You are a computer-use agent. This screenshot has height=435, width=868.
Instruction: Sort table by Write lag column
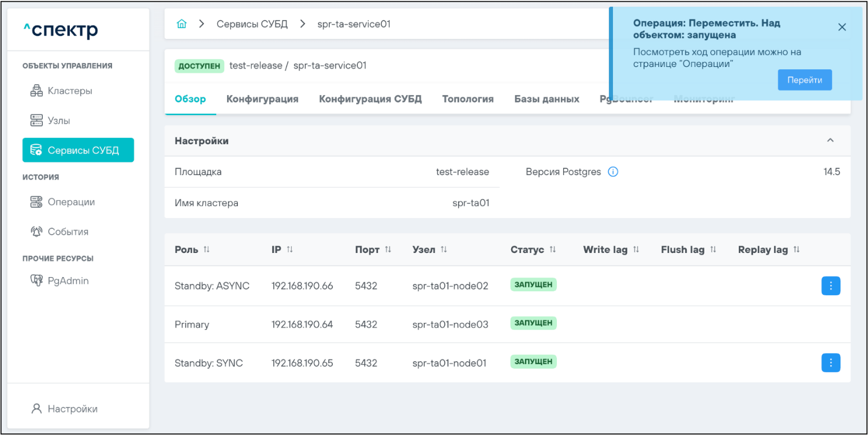tap(636, 250)
